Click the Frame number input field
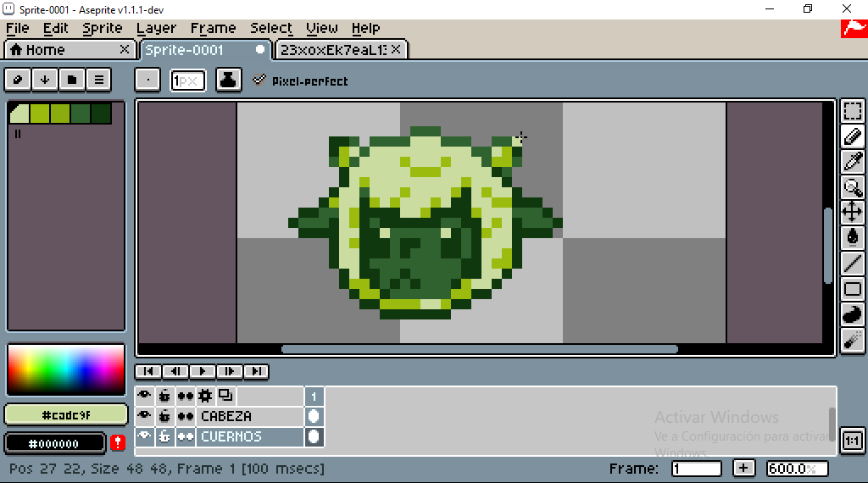The height and width of the screenshot is (483, 868). (697, 469)
